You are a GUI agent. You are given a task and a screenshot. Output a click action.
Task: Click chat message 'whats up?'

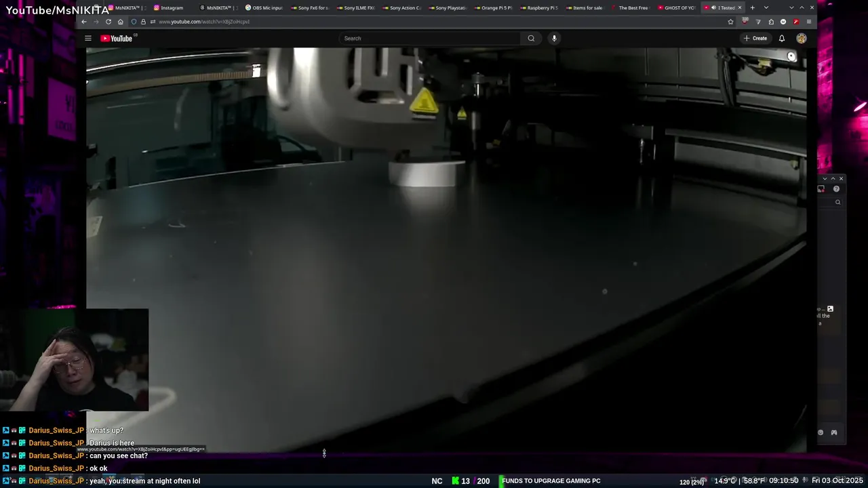coord(106,430)
